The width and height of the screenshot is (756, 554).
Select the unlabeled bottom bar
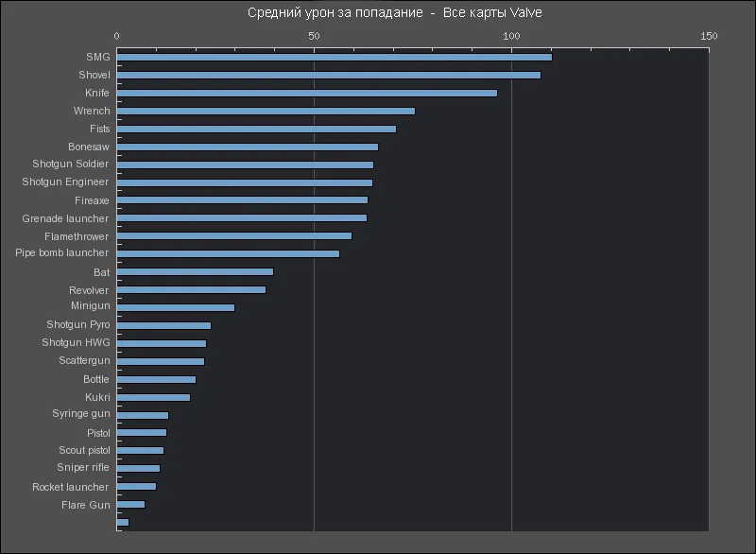click(x=123, y=522)
